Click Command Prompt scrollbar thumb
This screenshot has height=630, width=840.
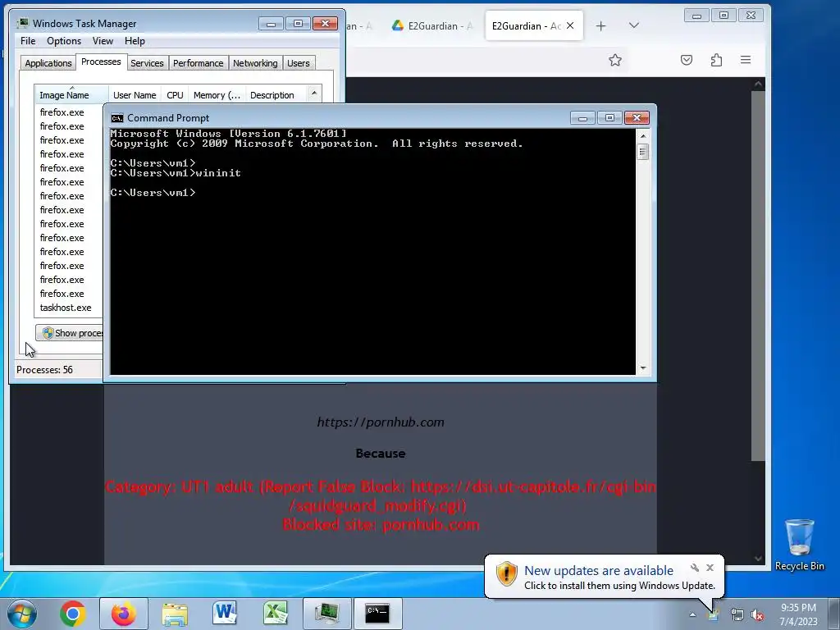tap(643, 152)
